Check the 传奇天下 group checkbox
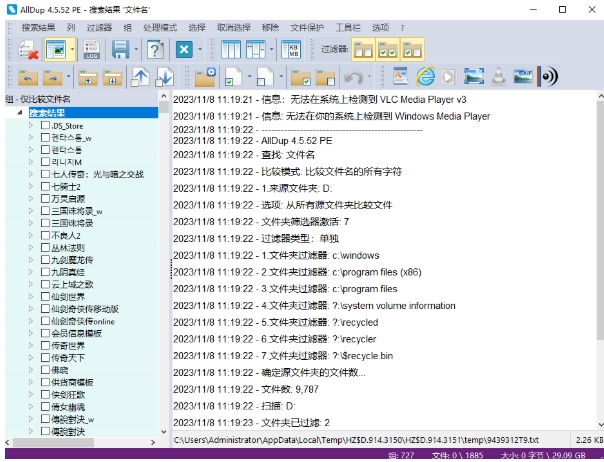Viewport: 604px width, 462px height. [x=45, y=357]
